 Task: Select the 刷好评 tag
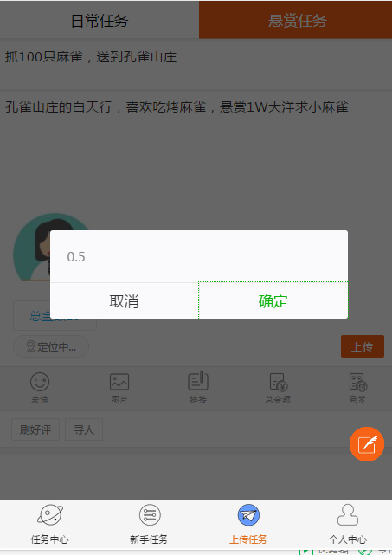click(35, 429)
